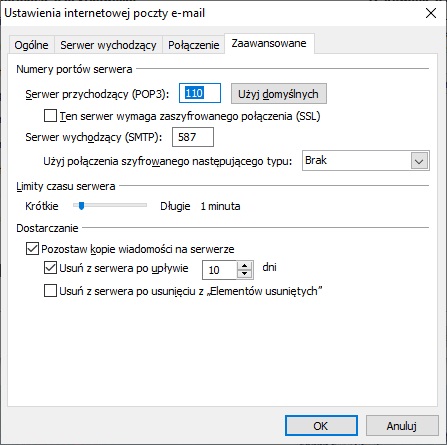Open the encryption type dropdown showing Brak
This screenshot has width=447, height=445.
(x=366, y=161)
